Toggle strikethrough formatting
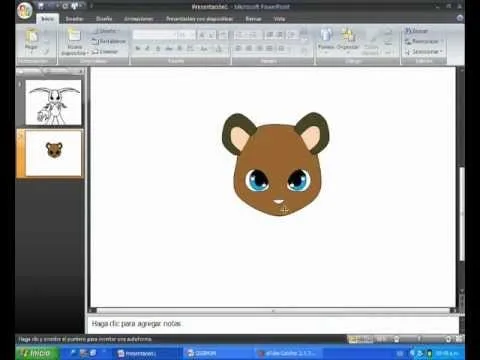 coord(169,49)
